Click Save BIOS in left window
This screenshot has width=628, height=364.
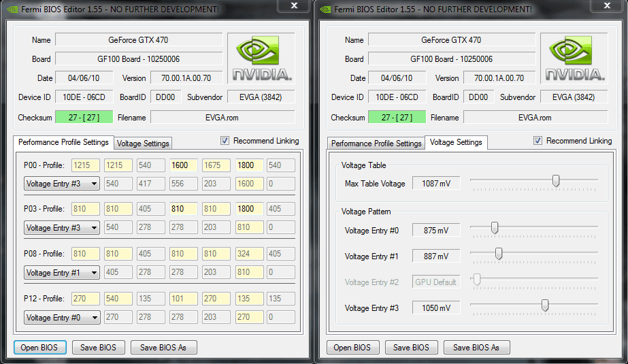(98, 347)
